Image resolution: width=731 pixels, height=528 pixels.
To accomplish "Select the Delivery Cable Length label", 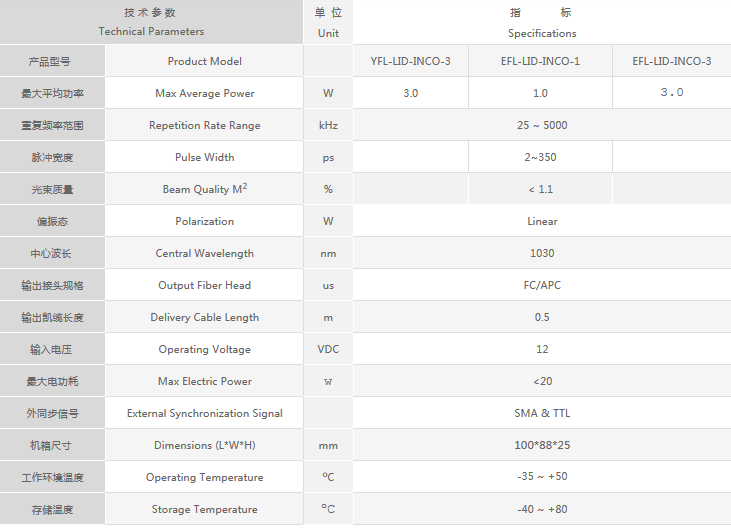I will [x=204, y=317].
